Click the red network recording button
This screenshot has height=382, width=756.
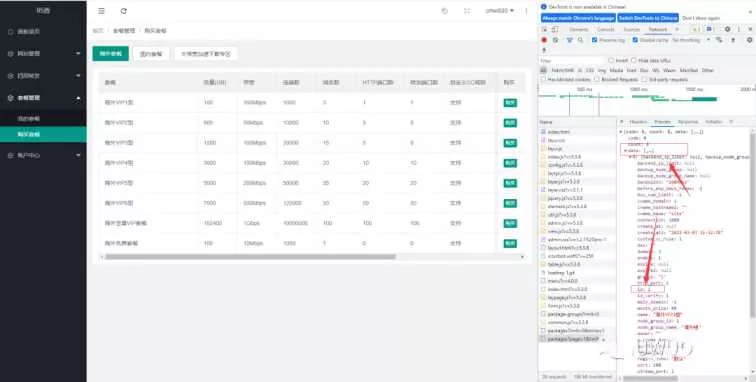coord(544,40)
